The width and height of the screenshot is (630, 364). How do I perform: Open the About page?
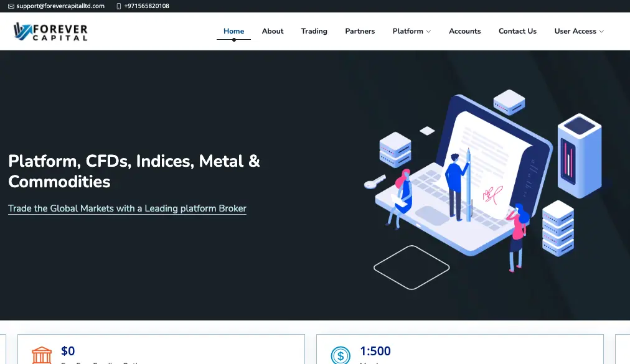point(273,31)
